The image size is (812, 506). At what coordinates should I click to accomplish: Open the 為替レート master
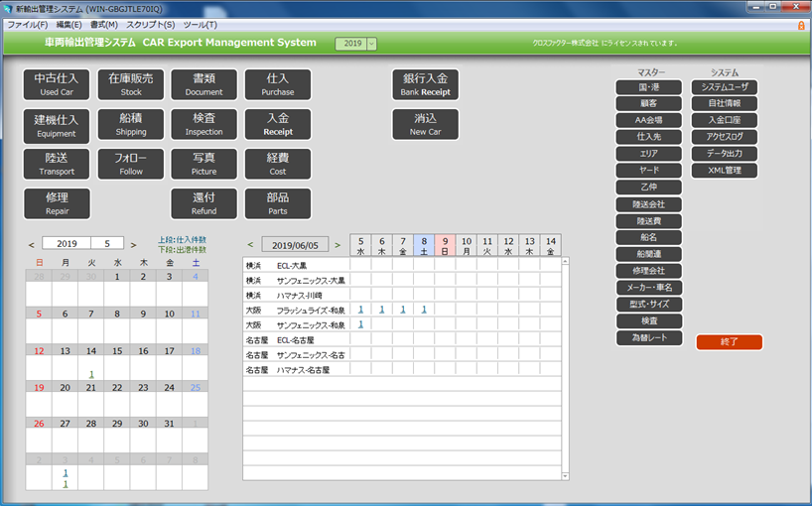[649, 338]
